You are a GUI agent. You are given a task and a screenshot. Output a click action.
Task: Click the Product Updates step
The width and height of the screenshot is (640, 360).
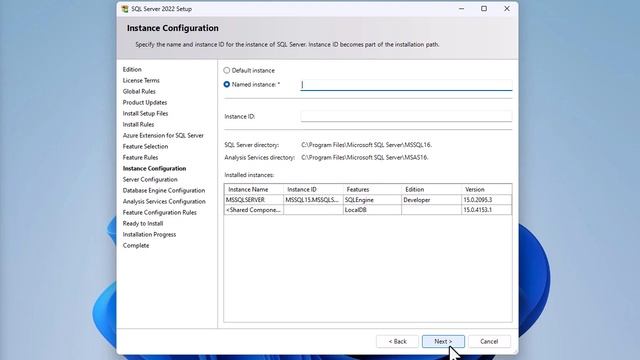(145, 102)
